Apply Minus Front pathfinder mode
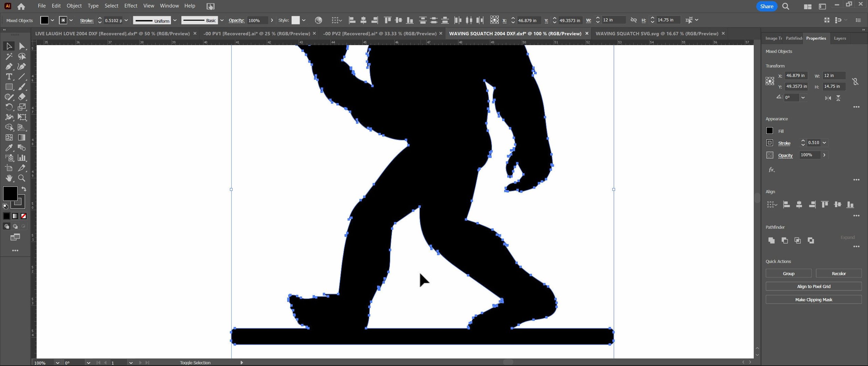 785,240
